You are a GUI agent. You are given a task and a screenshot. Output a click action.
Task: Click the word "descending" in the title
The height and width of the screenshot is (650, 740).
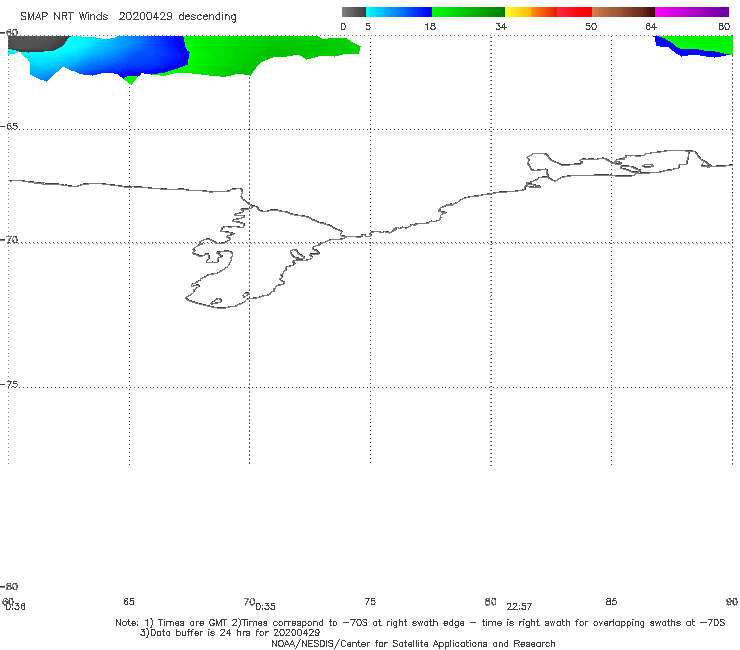pyautogui.click(x=207, y=17)
